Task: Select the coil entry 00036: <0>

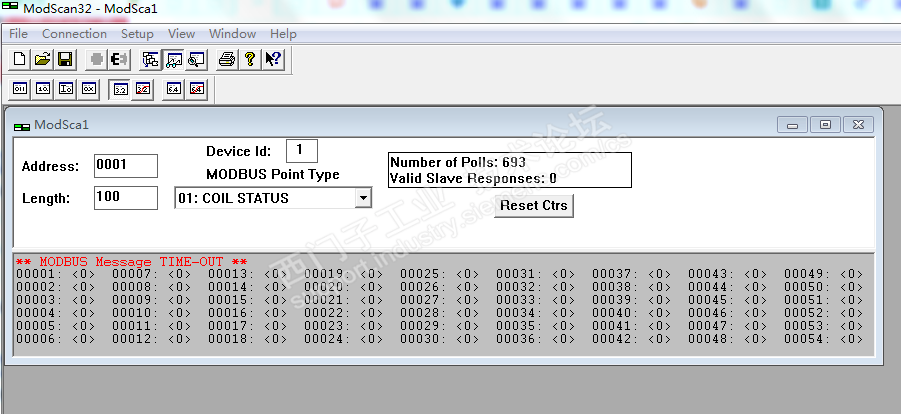Action: click(x=535, y=339)
